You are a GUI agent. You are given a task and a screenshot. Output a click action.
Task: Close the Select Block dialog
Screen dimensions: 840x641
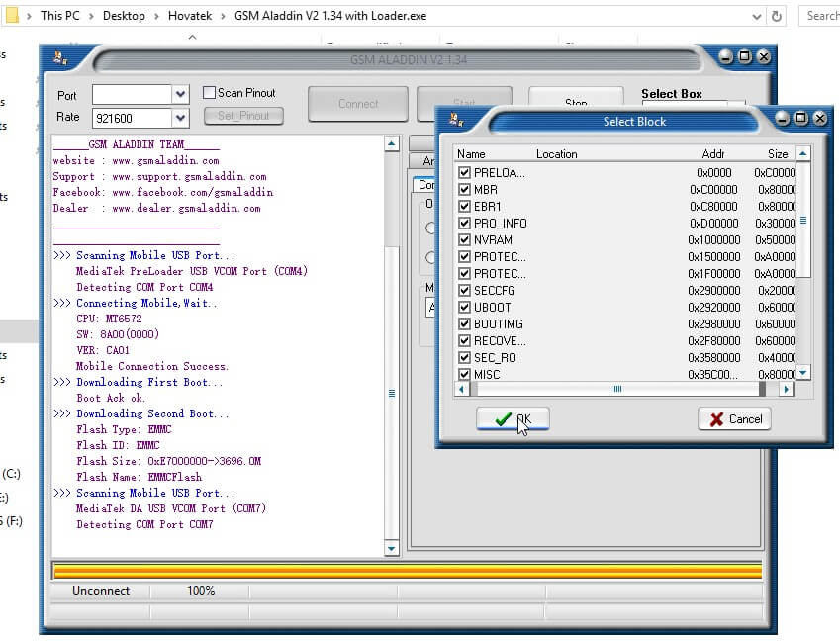pos(819,118)
